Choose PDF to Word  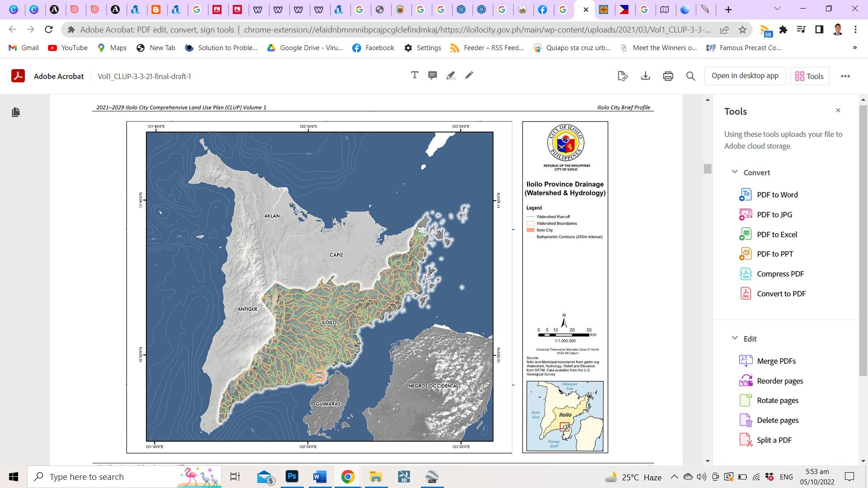coord(777,195)
